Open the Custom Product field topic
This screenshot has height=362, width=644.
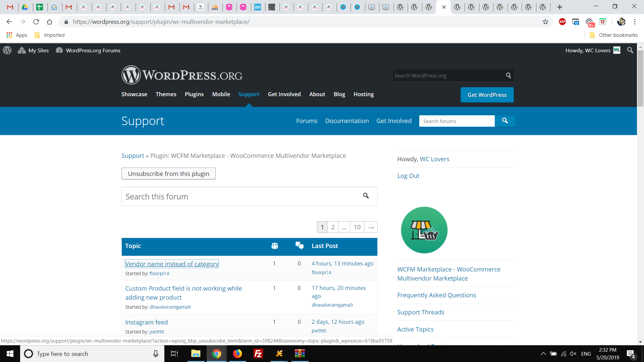pyautogui.click(x=183, y=293)
